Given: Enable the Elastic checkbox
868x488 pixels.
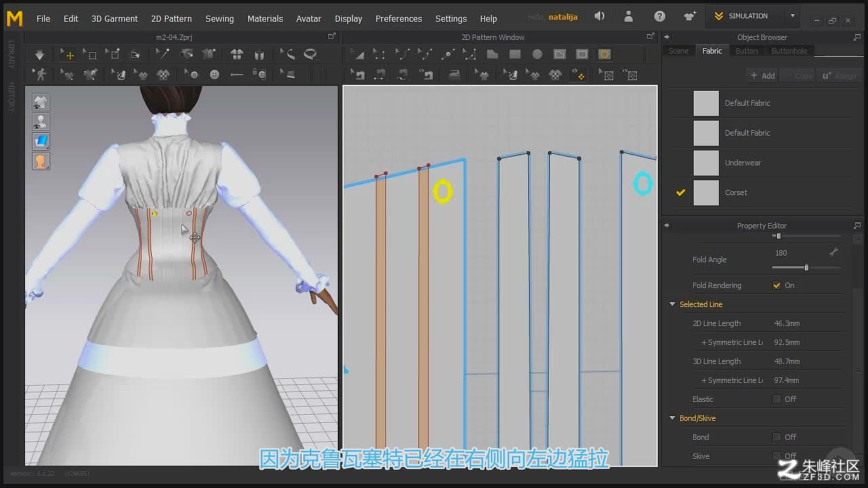Looking at the screenshot, I should click(x=776, y=399).
